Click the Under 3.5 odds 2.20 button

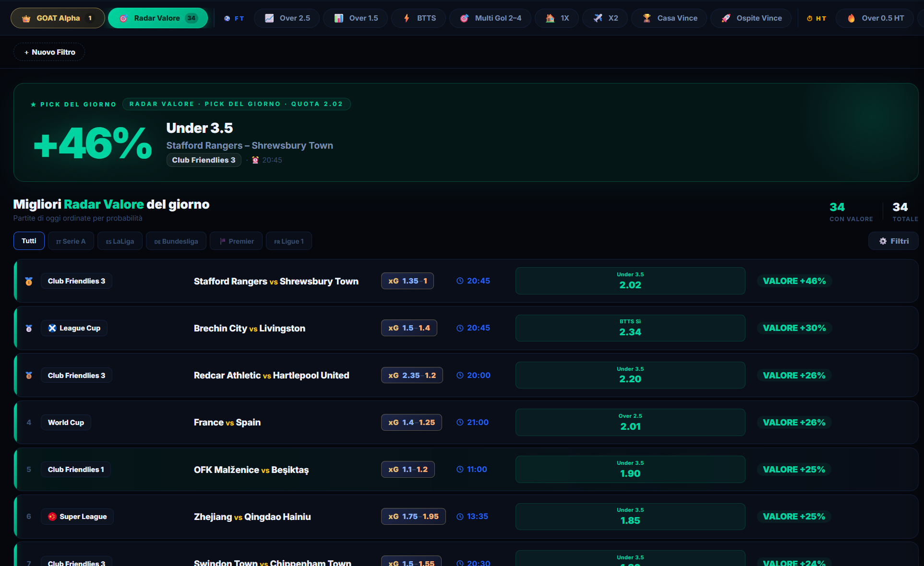pos(630,375)
